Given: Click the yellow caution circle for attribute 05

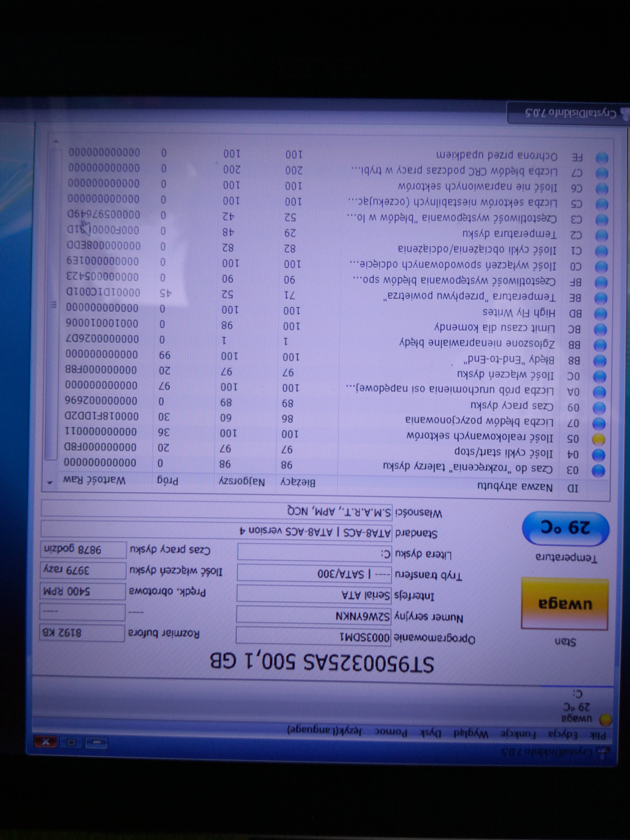Looking at the screenshot, I should click(x=598, y=439).
